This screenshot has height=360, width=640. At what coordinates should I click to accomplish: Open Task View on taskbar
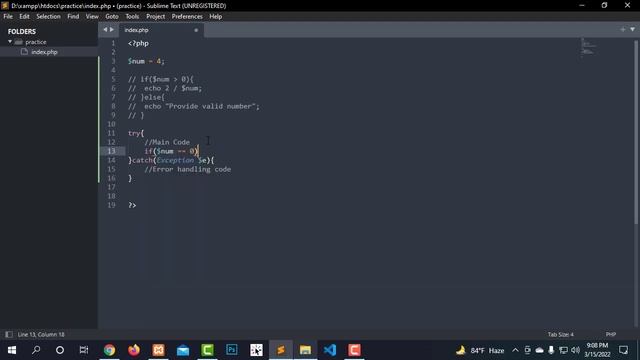84,350
